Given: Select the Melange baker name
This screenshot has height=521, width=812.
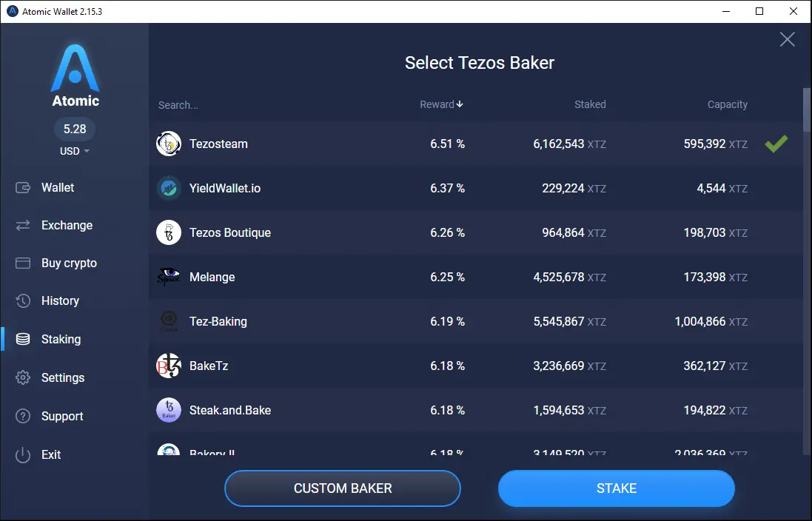Looking at the screenshot, I should [x=212, y=277].
